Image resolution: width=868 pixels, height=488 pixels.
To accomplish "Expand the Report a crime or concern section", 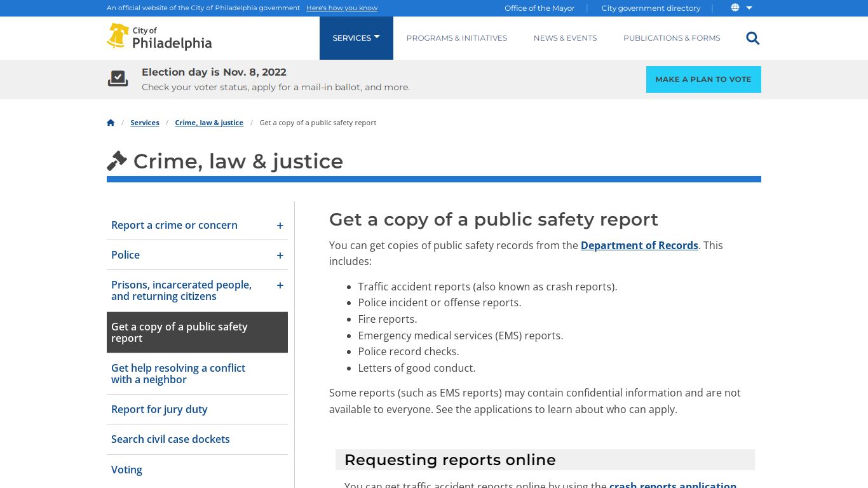I will (280, 226).
